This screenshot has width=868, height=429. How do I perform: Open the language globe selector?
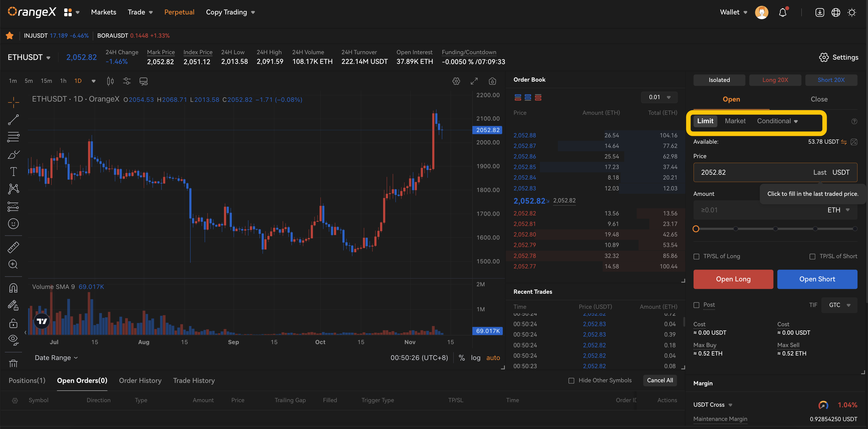[836, 12]
